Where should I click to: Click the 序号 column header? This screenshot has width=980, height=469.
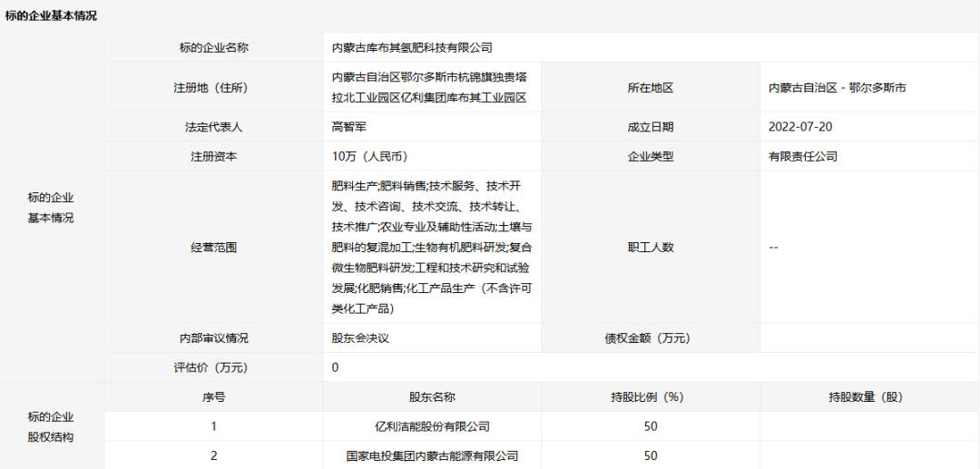pos(214,397)
